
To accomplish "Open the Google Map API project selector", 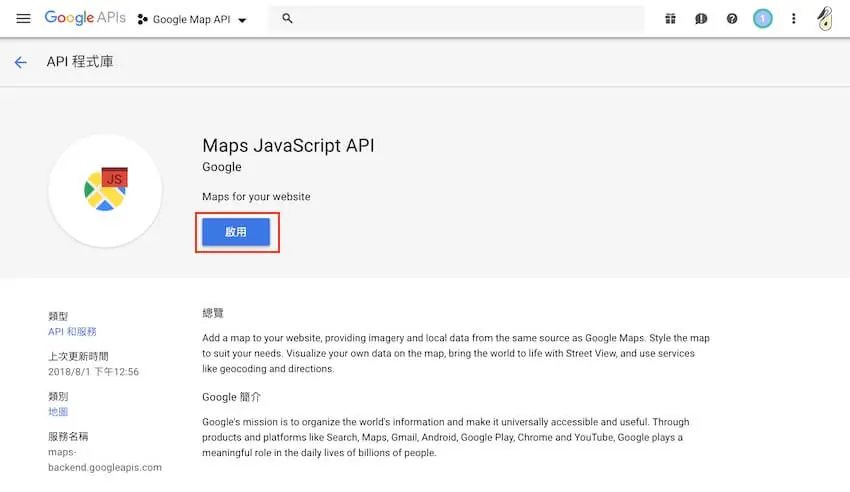I will pos(192,20).
